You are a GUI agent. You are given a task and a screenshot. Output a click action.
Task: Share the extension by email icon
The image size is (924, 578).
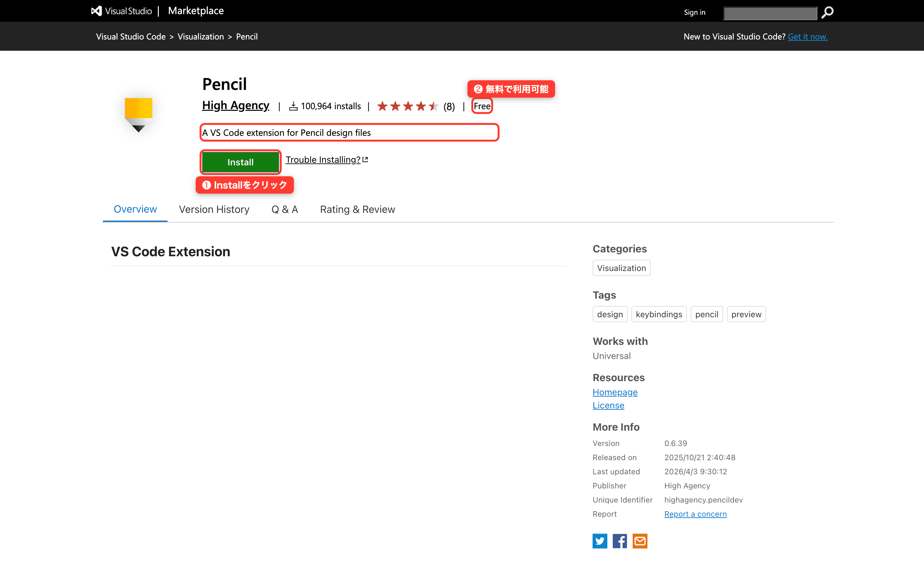coord(640,541)
